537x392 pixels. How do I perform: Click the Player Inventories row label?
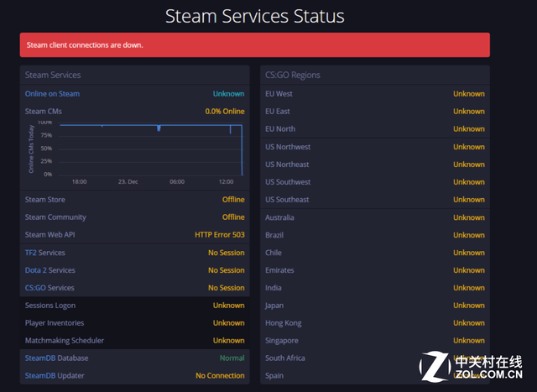click(55, 323)
